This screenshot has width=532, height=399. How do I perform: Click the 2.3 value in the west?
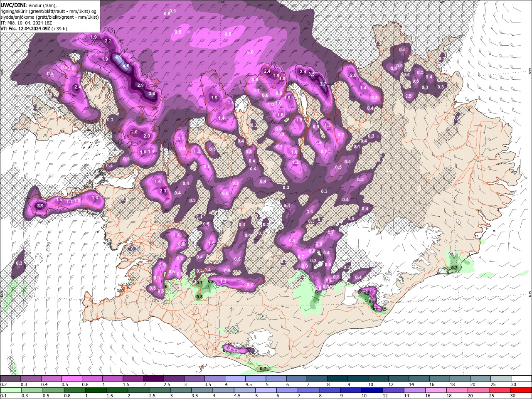163,191
